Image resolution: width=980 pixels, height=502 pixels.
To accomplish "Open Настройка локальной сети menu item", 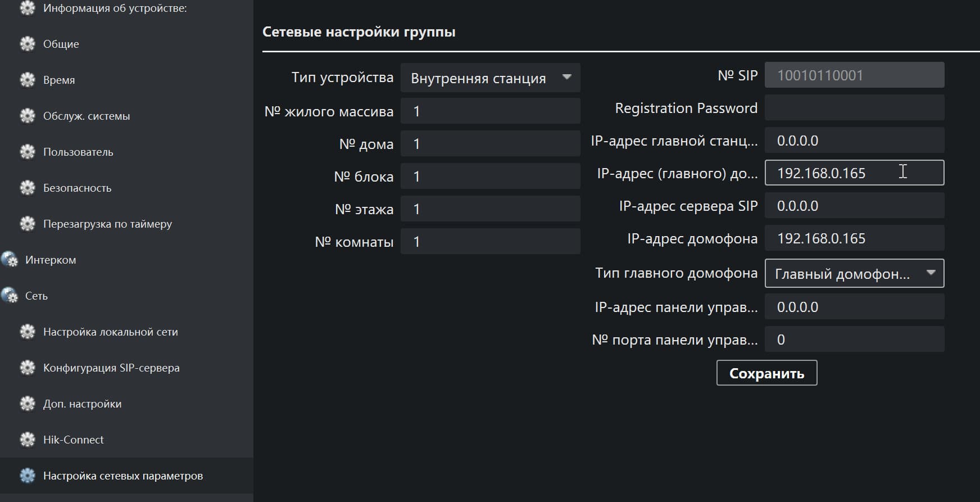I will pyautogui.click(x=110, y=332).
